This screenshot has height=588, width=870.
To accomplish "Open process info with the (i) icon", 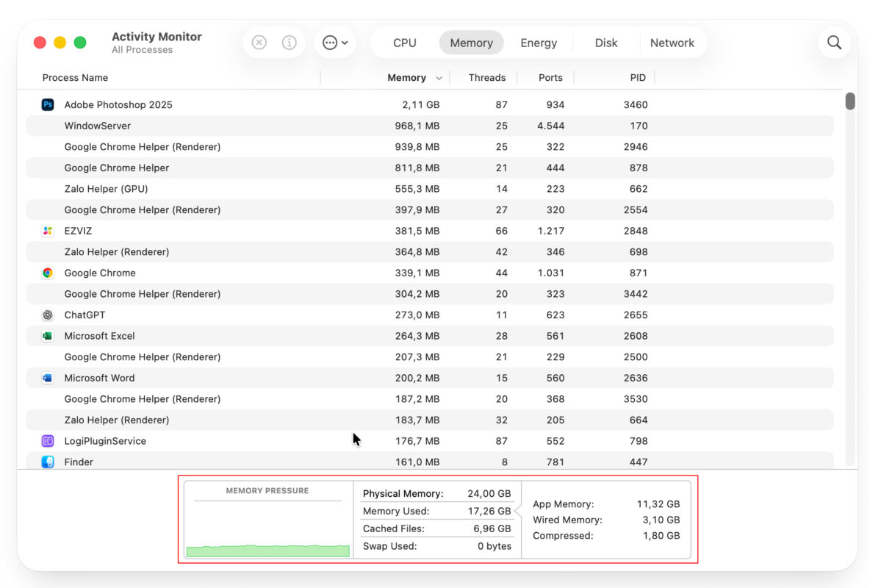I will [x=289, y=42].
